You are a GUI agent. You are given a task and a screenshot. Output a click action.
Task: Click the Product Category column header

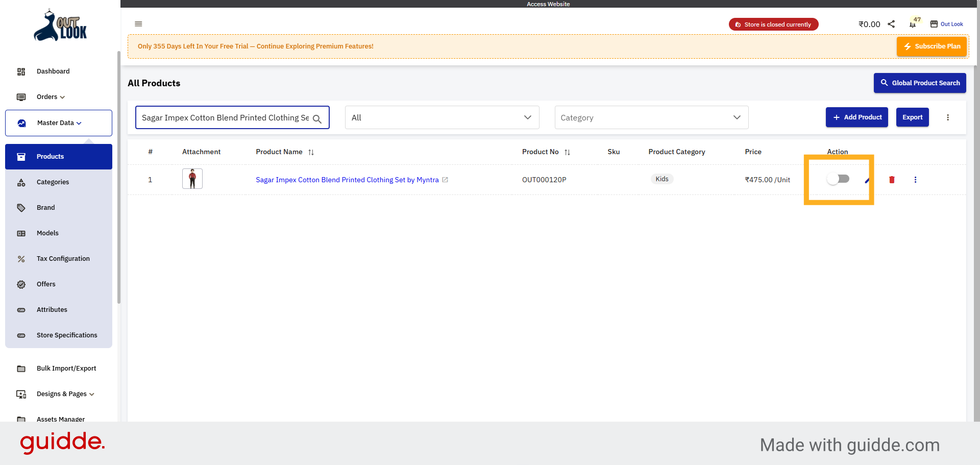(677, 152)
